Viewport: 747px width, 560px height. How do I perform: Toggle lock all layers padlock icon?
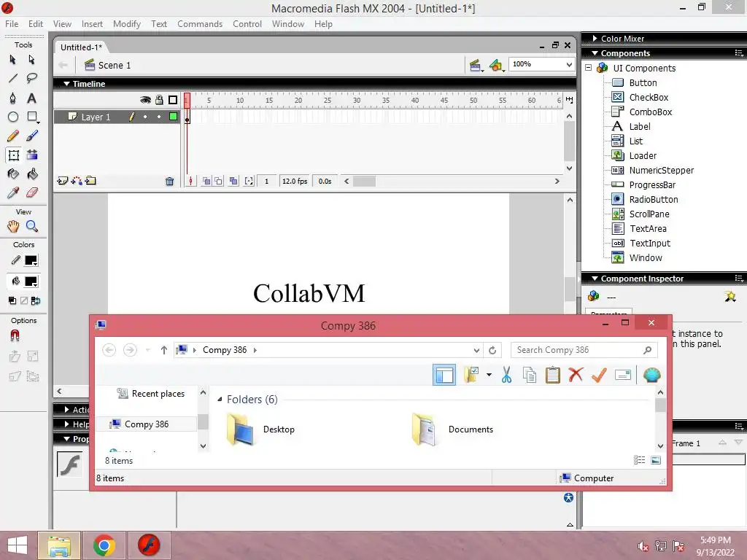pos(159,100)
